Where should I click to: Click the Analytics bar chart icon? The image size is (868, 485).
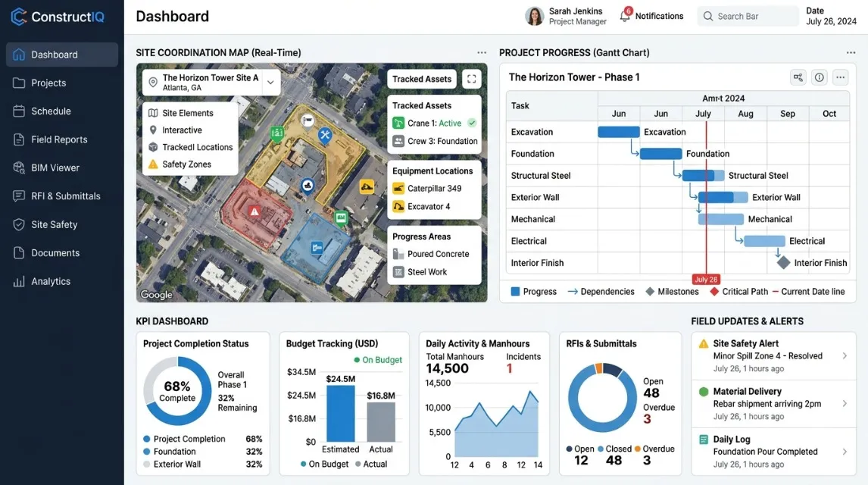(x=19, y=281)
